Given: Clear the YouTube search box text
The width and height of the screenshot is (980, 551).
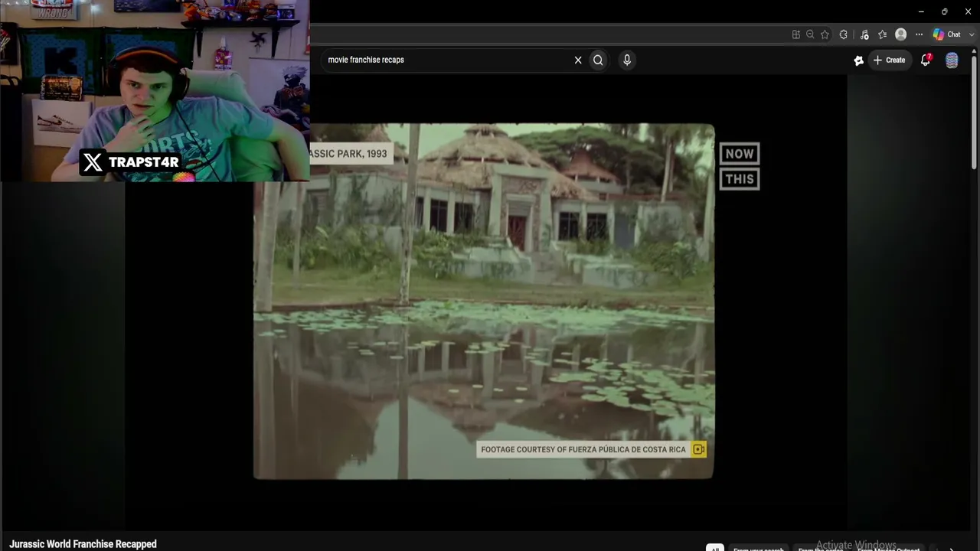Looking at the screenshot, I should tap(578, 60).
